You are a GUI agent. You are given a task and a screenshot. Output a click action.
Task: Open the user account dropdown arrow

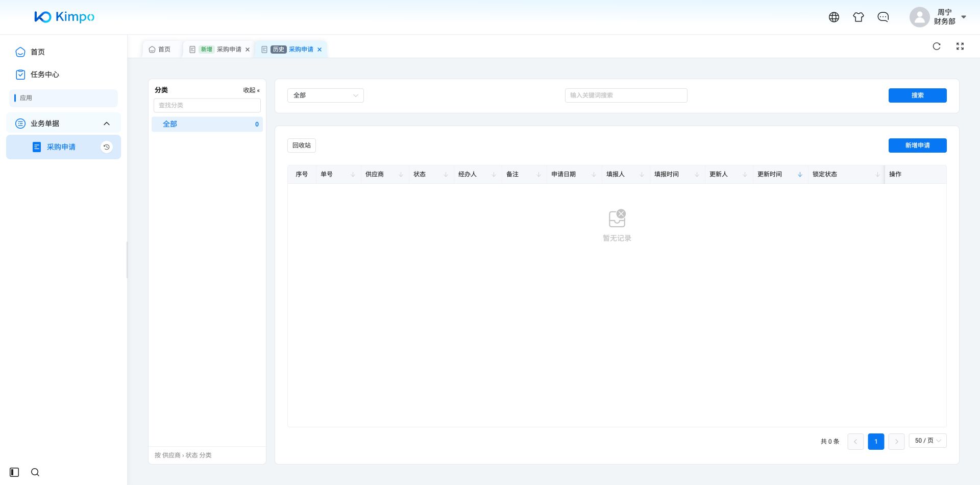point(964,17)
